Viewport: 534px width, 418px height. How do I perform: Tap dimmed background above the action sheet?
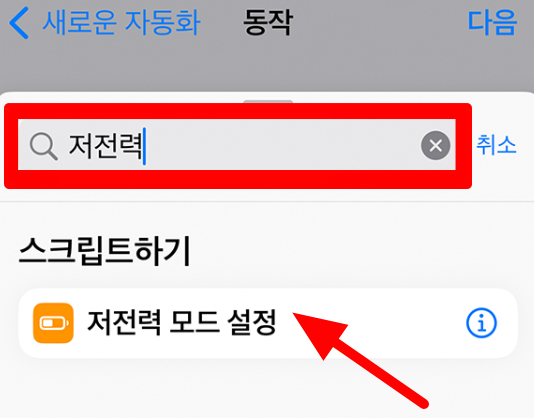pos(268,70)
